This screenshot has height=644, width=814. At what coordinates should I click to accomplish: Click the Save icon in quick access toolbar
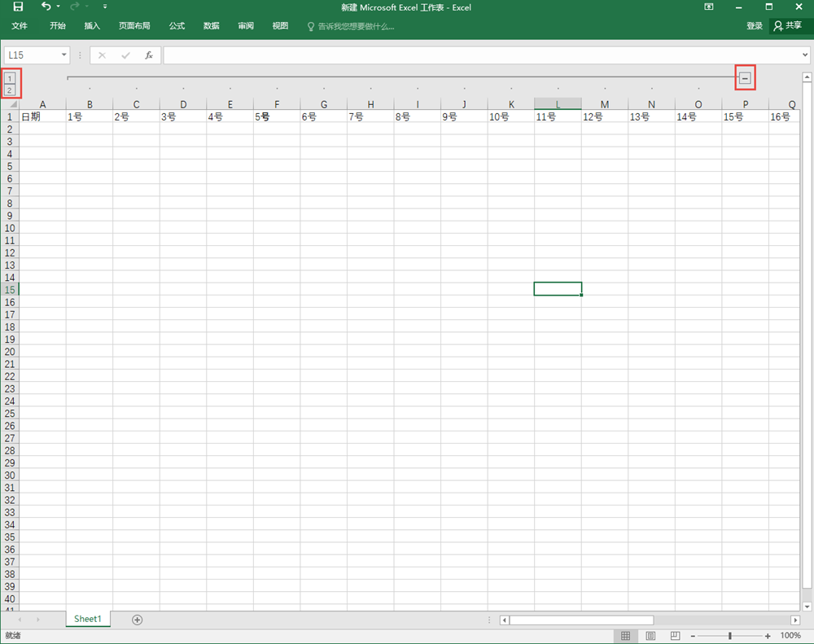[18, 7]
